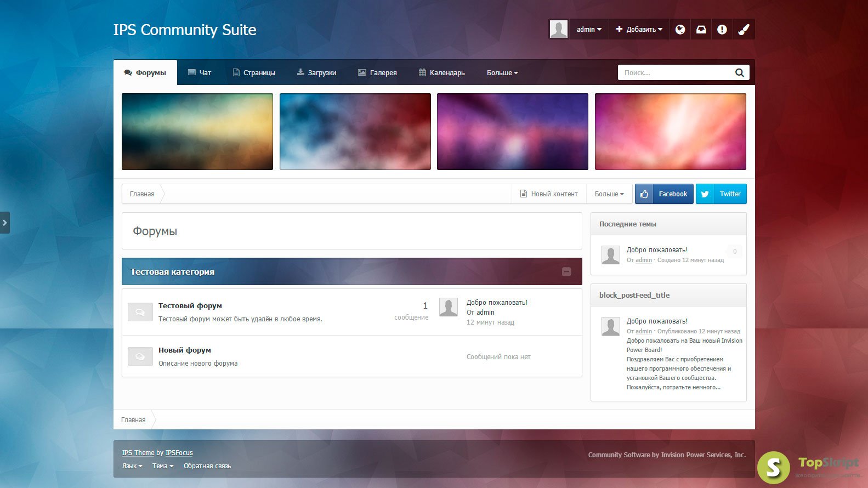Open the reports exclamation icon
Screen dimensions: 868x488
(722, 30)
